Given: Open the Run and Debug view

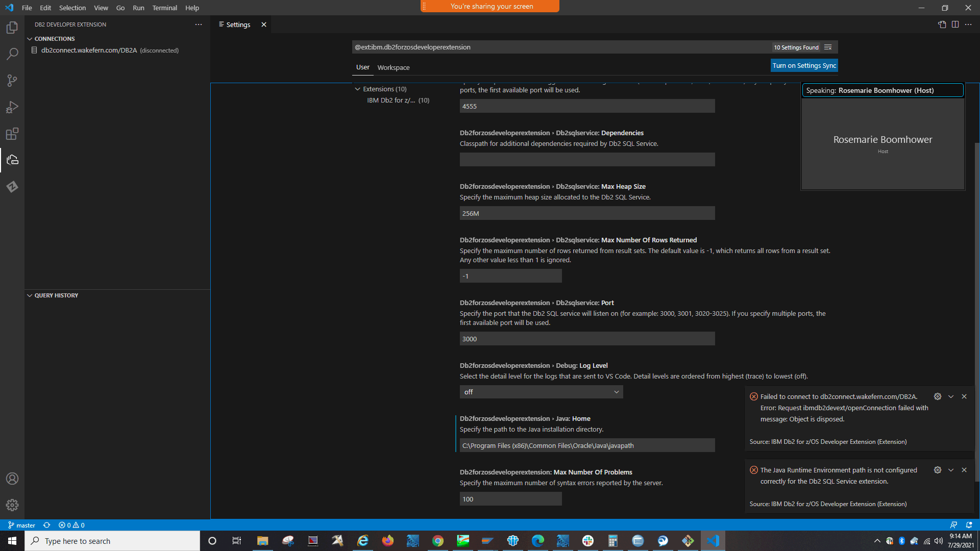Looking at the screenshot, I should point(12,107).
